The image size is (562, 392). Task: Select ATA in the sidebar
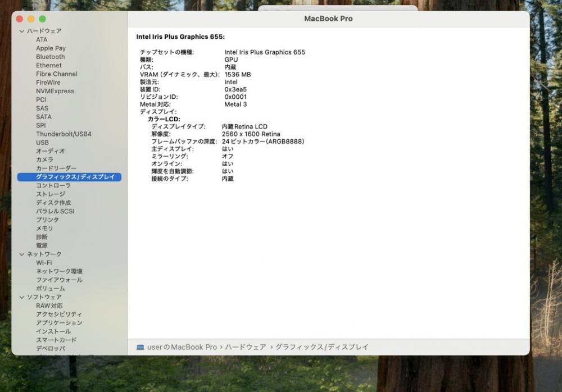(42, 40)
